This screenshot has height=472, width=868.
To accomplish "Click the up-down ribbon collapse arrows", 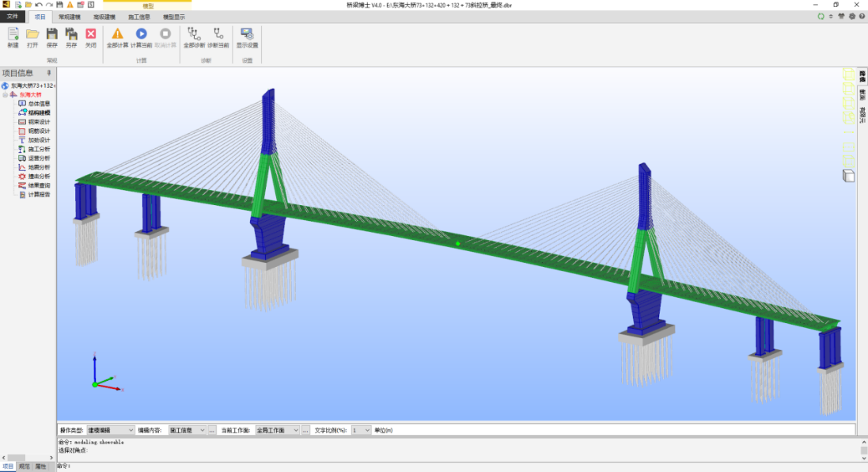I will (831, 17).
